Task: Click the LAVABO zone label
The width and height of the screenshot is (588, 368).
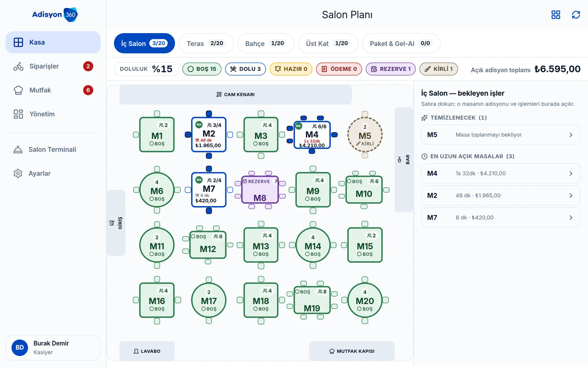Action: [147, 351]
